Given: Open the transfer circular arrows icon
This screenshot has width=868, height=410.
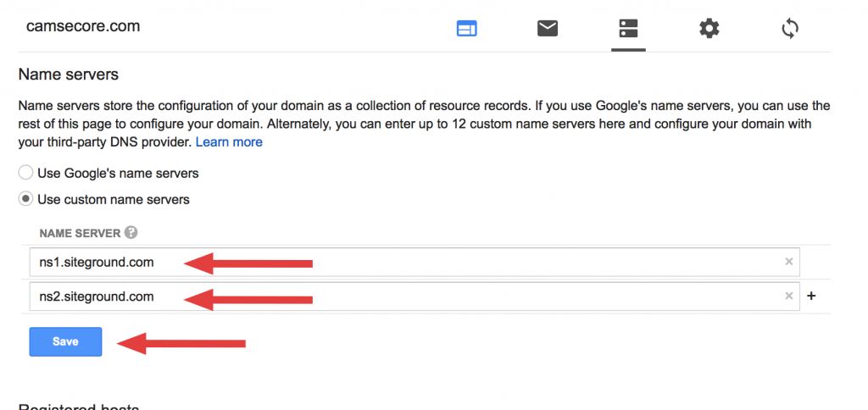Looking at the screenshot, I should (790, 28).
